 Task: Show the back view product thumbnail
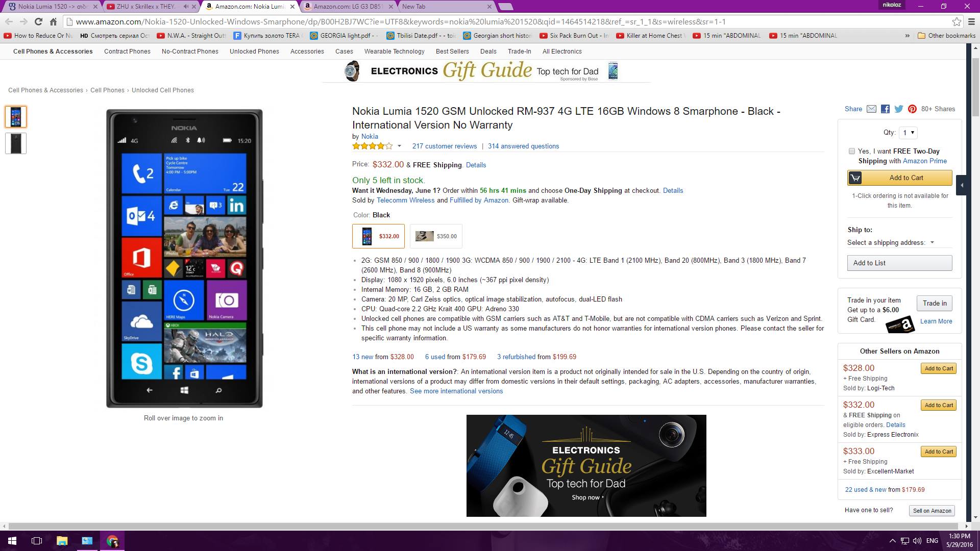(x=16, y=143)
